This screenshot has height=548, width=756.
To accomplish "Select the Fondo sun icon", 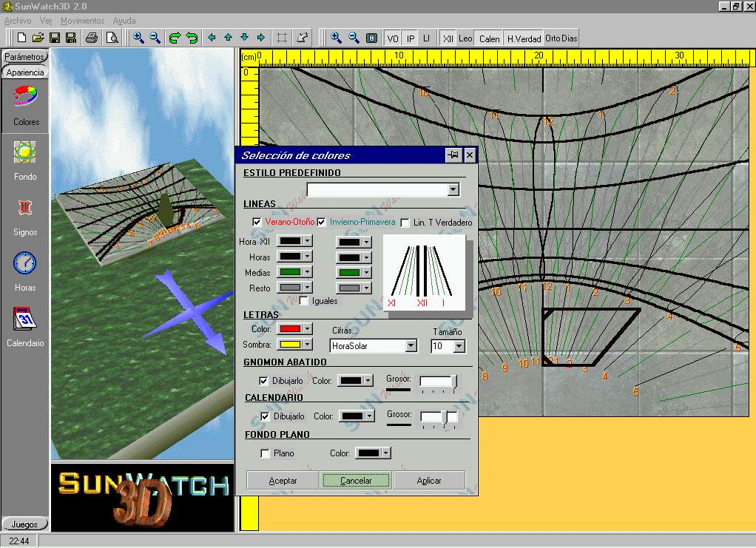I will coord(26,153).
